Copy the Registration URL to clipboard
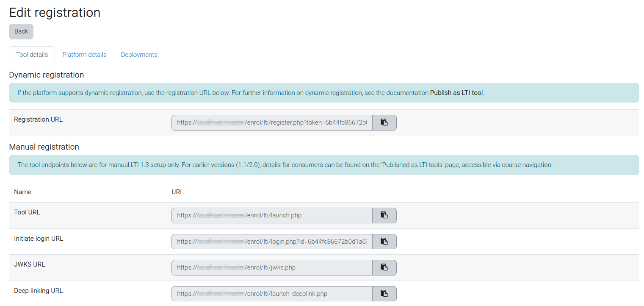 pyautogui.click(x=384, y=122)
